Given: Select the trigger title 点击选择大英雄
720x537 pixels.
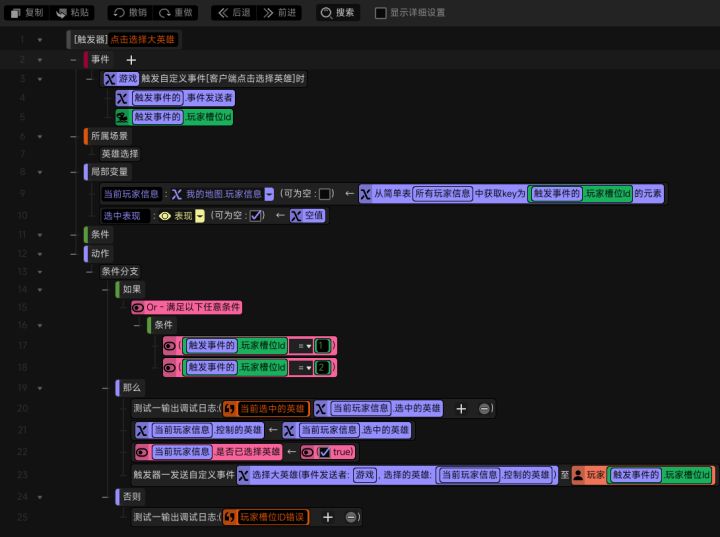Looking at the screenshot, I should pyautogui.click(x=142, y=40).
